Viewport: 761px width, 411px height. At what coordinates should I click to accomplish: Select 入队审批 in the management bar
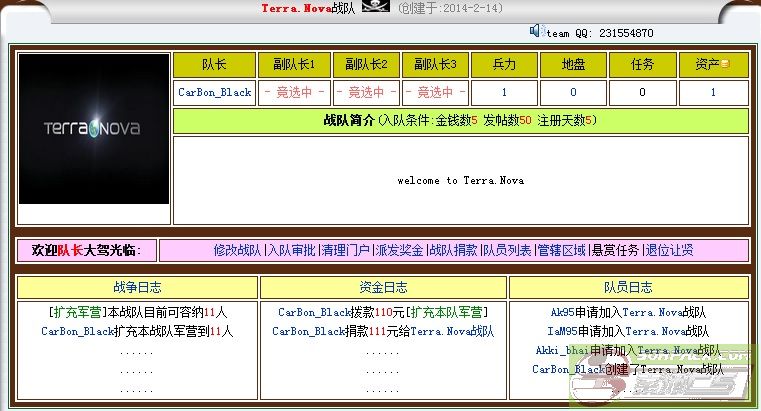(291, 250)
